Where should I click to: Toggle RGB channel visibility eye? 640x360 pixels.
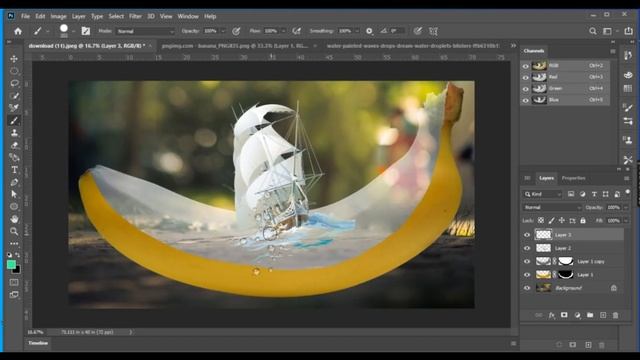tap(526, 66)
